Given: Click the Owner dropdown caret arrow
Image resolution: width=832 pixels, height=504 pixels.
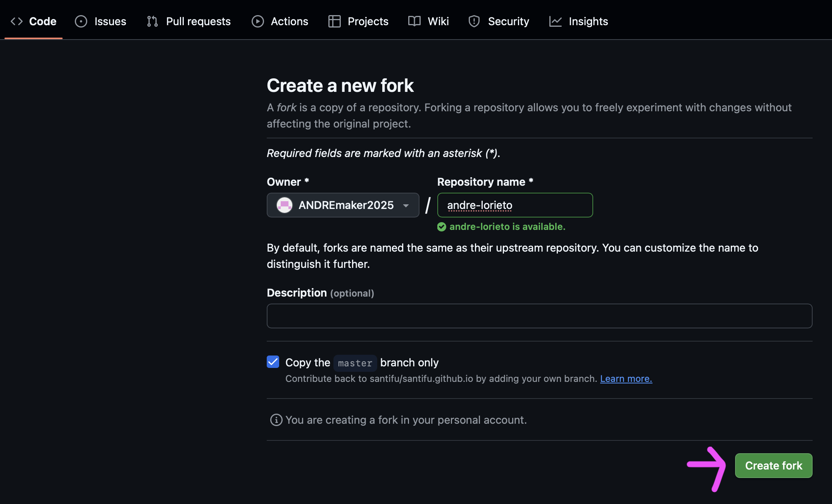Looking at the screenshot, I should [x=406, y=205].
